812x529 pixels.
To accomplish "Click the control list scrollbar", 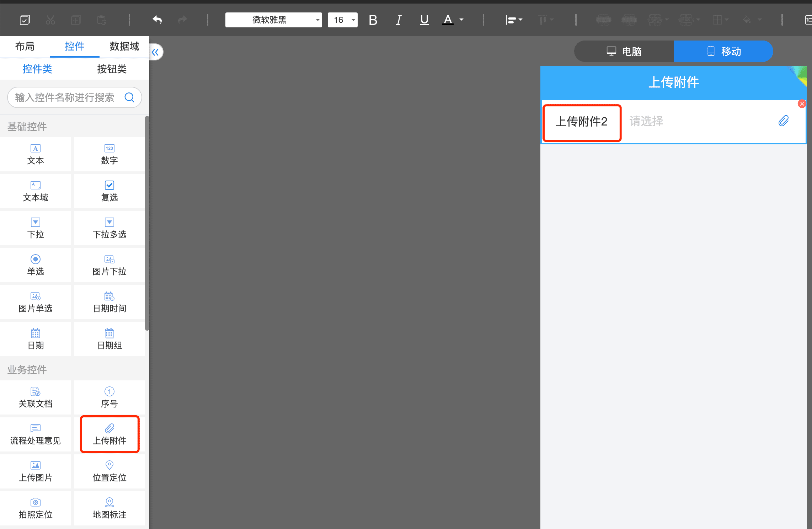I will point(147,223).
